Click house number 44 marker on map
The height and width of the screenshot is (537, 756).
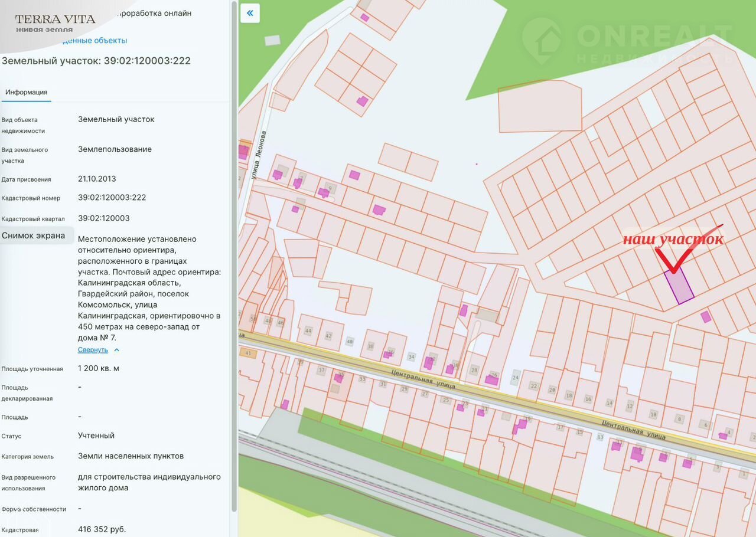308,331
